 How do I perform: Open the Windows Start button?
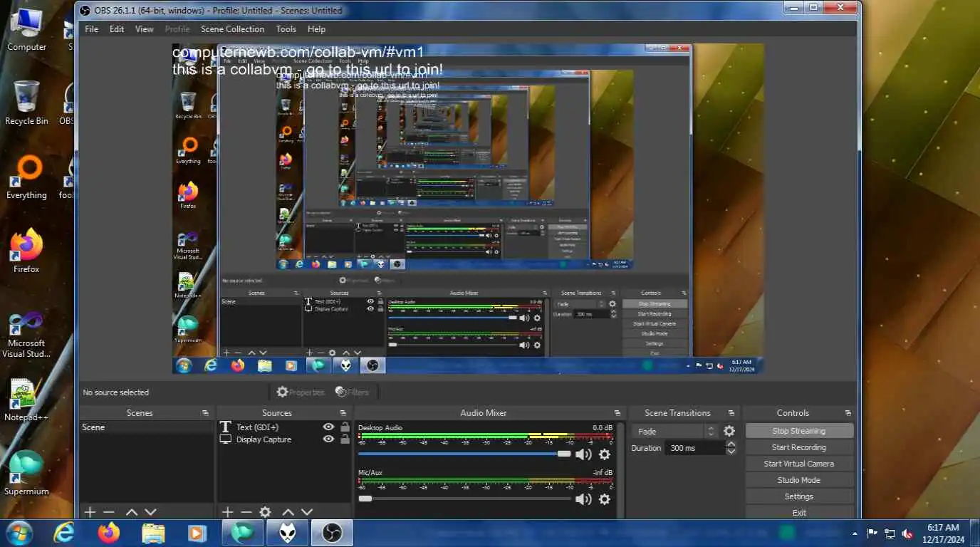[x=18, y=533]
